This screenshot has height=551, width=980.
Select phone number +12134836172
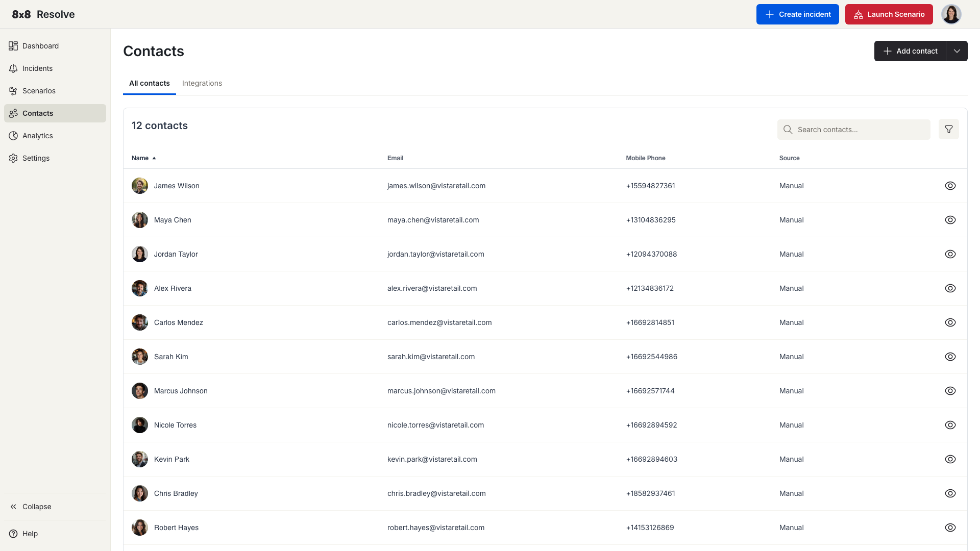tap(650, 288)
